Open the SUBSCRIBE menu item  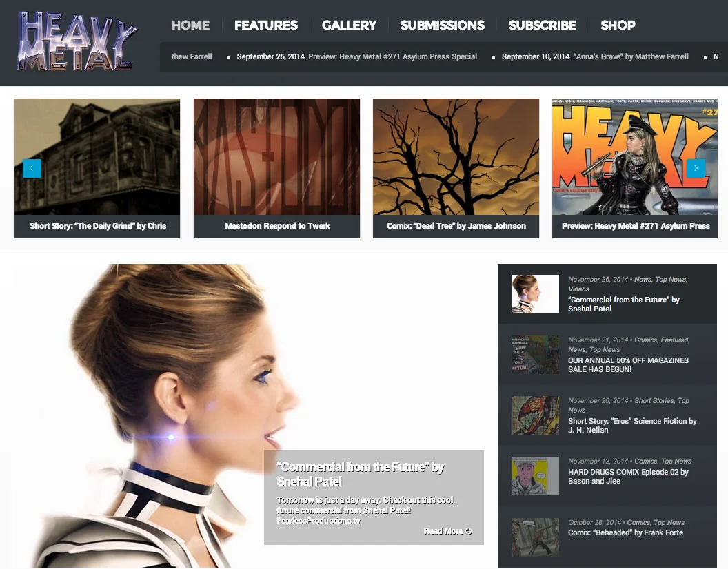[543, 25]
